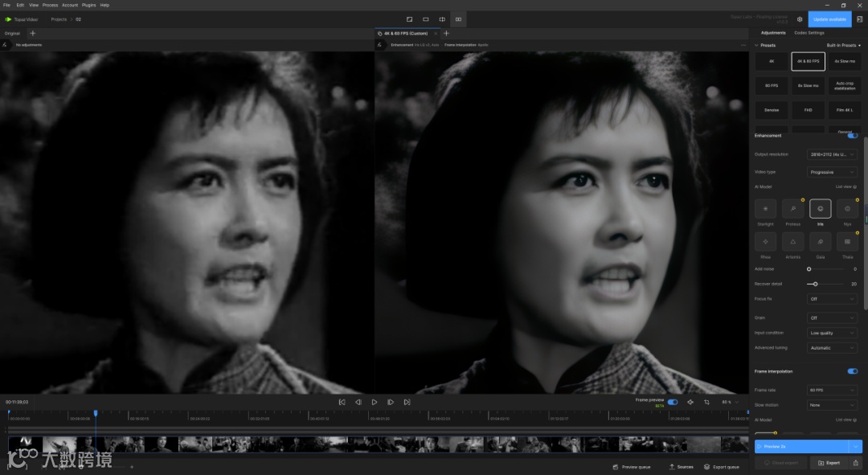Click the icon left of the crop tool
This screenshot has height=475, width=868.
pyautogui.click(x=690, y=403)
